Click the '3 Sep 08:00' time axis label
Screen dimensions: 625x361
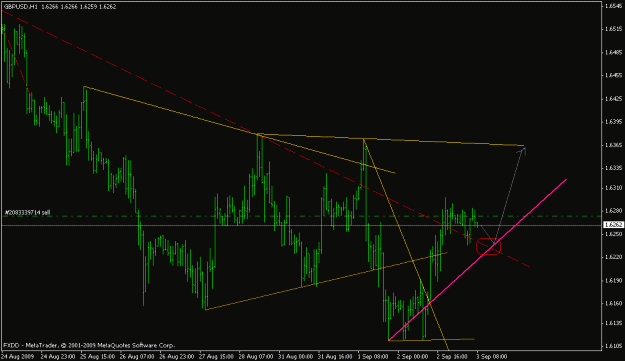coord(492,356)
